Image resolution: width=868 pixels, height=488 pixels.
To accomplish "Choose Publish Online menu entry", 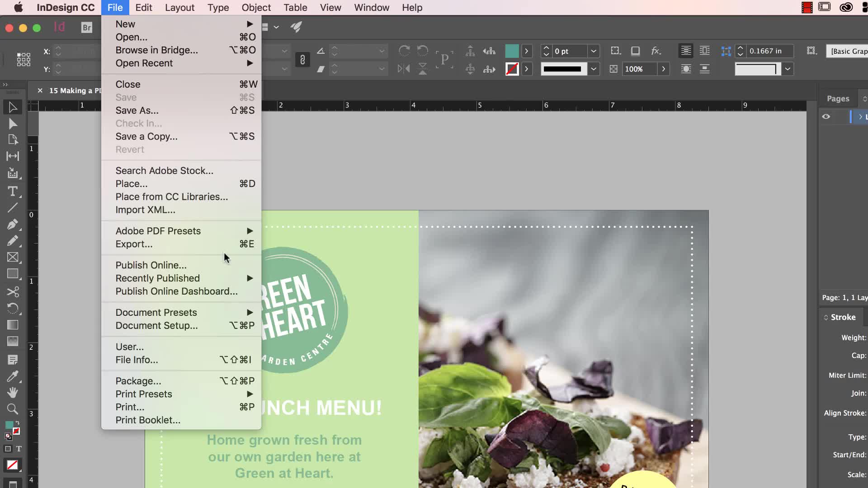I will pos(181,265).
